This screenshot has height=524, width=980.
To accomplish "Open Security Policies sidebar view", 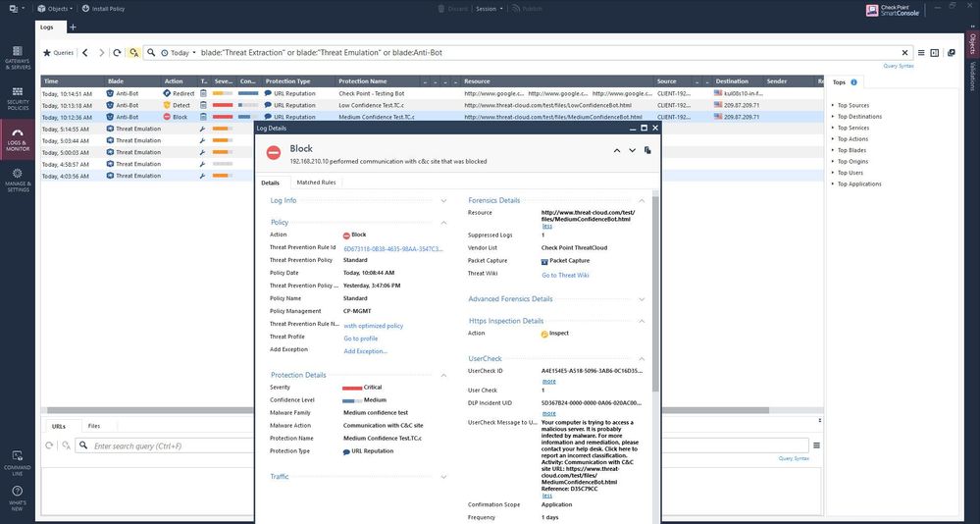I will 18,98.
